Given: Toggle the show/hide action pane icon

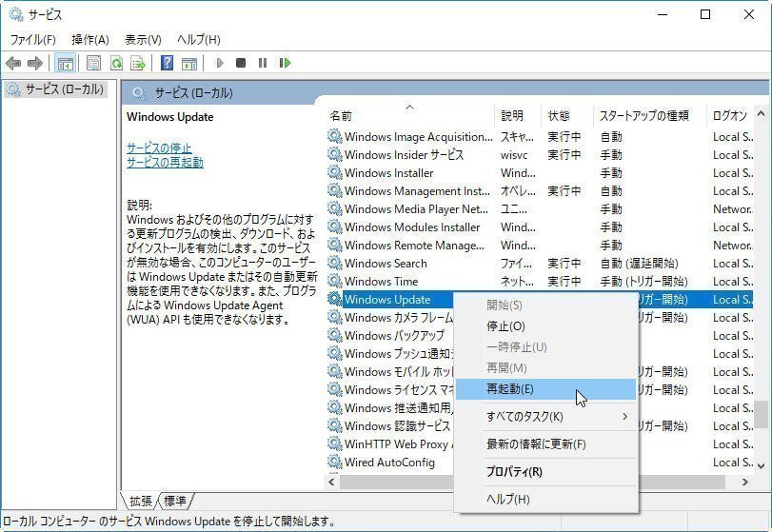Looking at the screenshot, I should (189, 63).
